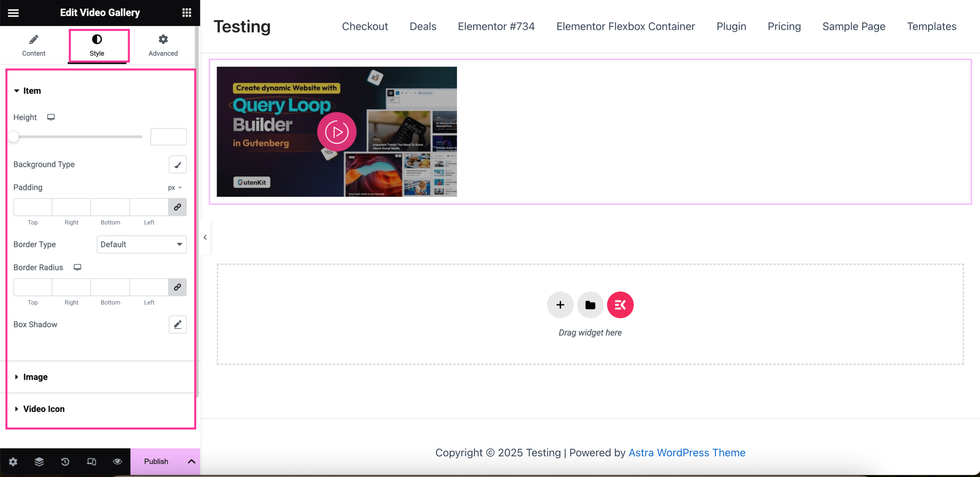Image resolution: width=980 pixels, height=477 pixels.
Task: Open the History icon
Action: pos(65,462)
